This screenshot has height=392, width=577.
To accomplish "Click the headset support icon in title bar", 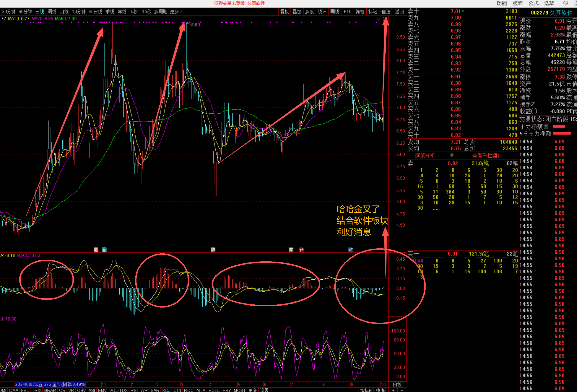I will pos(566,3).
